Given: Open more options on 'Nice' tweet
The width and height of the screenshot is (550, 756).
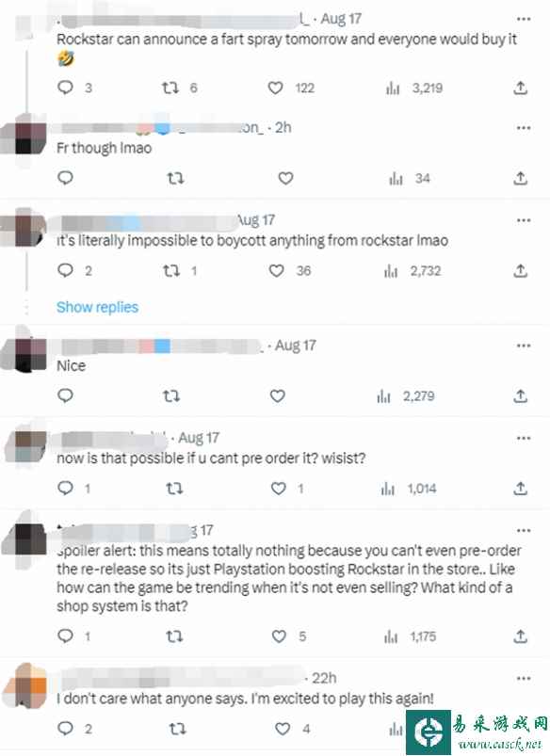Looking at the screenshot, I should tap(524, 346).
